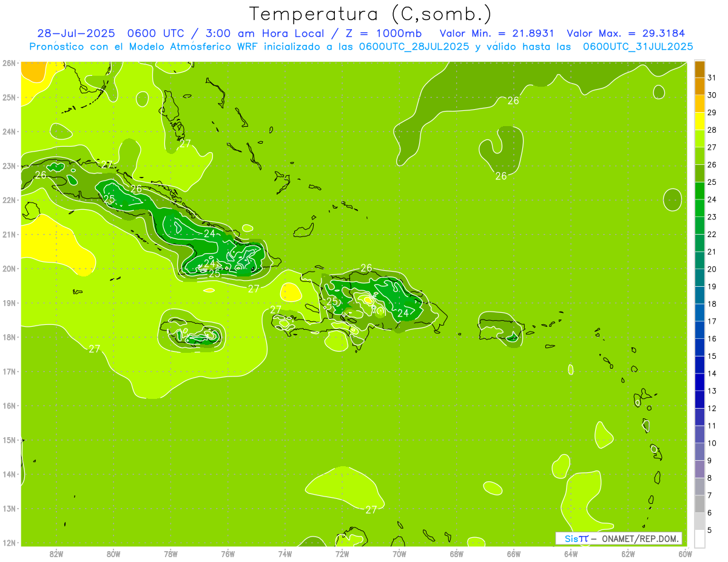Click the white swatch above the 5 label

click(x=699, y=538)
